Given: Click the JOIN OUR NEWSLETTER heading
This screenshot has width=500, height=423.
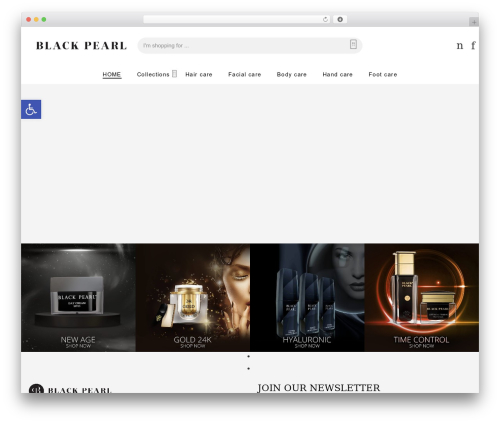Looking at the screenshot, I should click(x=318, y=388).
